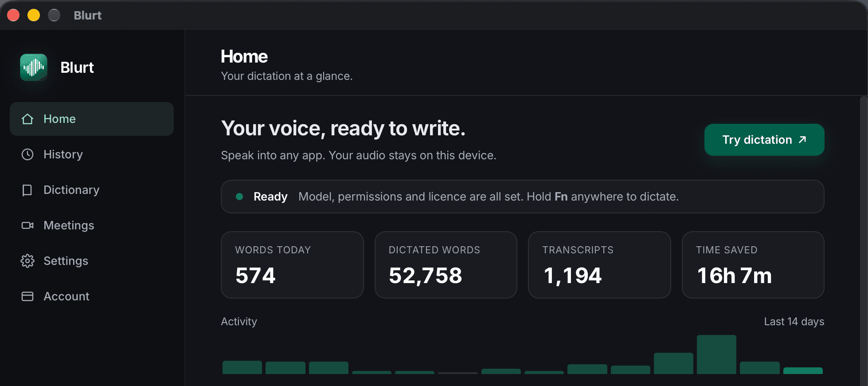The width and height of the screenshot is (868, 386).
Task: Open the History sidebar item
Action: click(x=92, y=154)
